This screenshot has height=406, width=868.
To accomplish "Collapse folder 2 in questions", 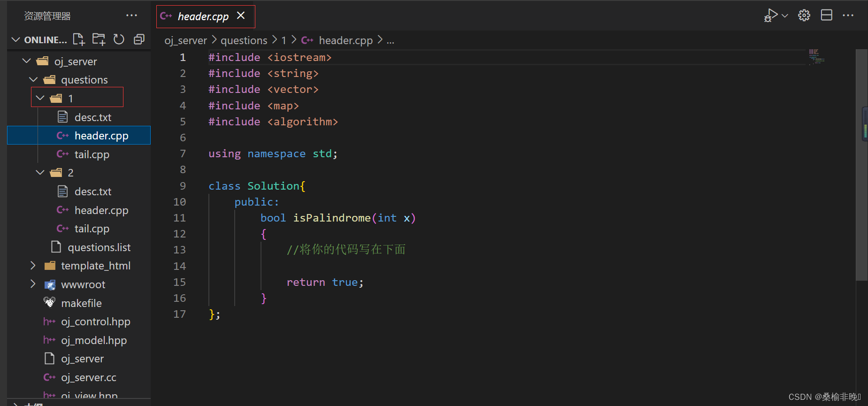I will (40, 172).
